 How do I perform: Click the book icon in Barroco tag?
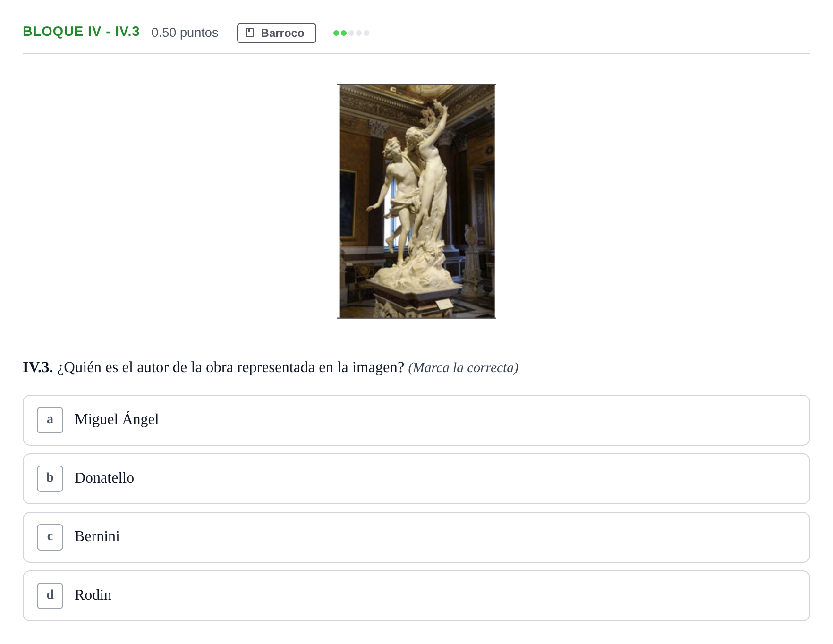pos(250,33)
